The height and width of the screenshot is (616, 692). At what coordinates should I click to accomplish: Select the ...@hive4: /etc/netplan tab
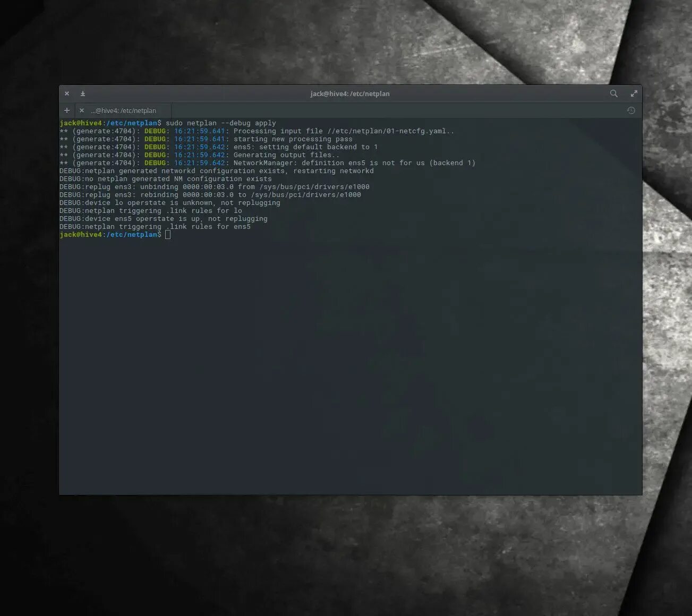tap(123, 110)
